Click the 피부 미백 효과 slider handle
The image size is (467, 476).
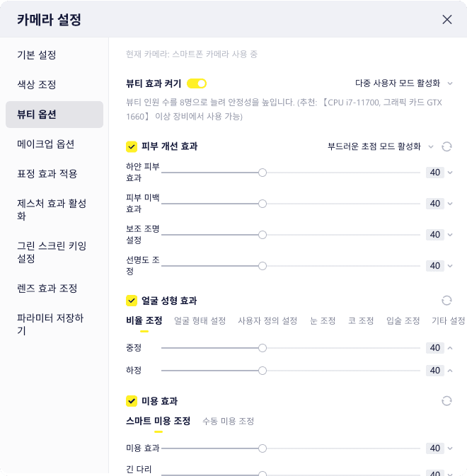coord(263,204)
